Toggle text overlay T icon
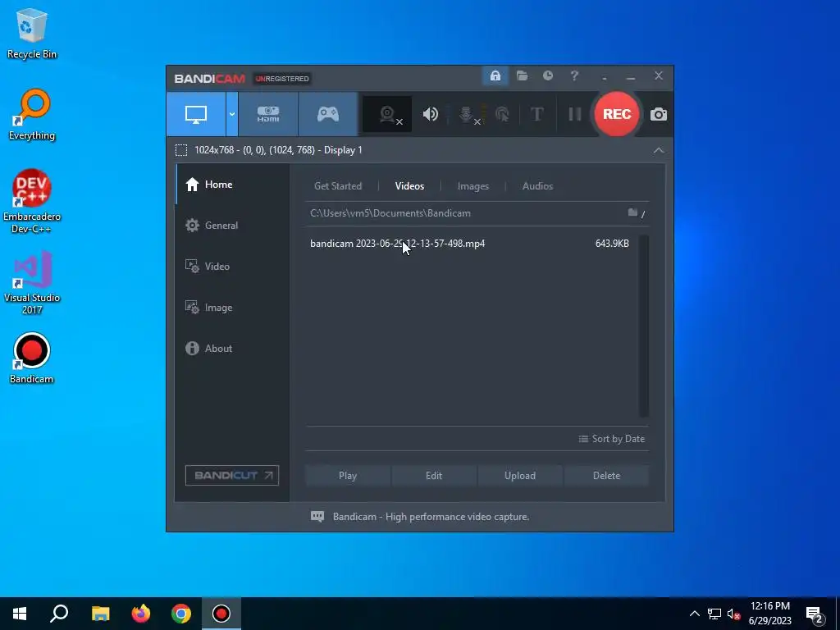Screen dimensions: 840x630 536,114
